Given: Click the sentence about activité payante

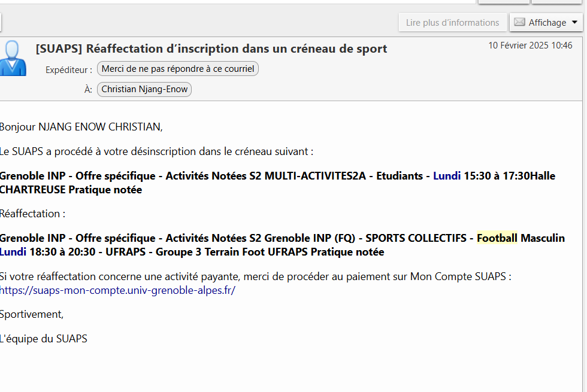Looking at the screenshot, I should [x=256, y=276].
